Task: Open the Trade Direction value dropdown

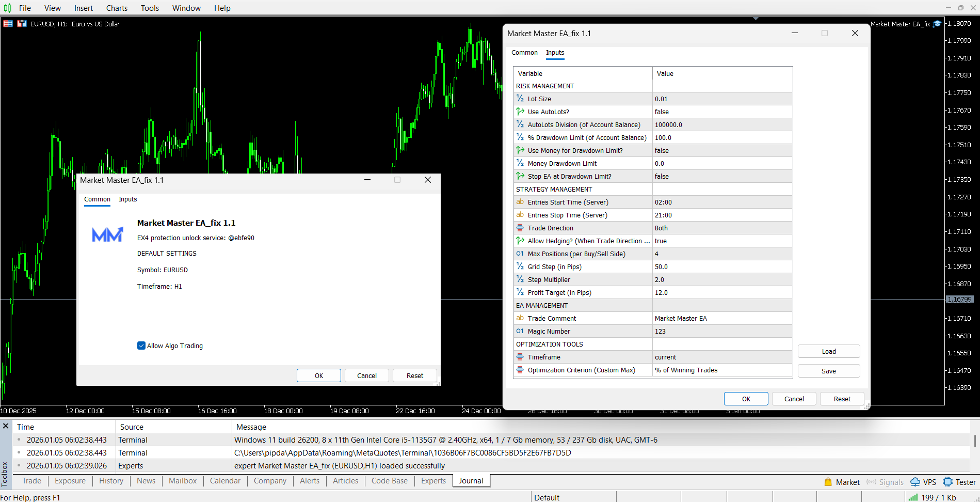Action: click(x=721, y=228)
